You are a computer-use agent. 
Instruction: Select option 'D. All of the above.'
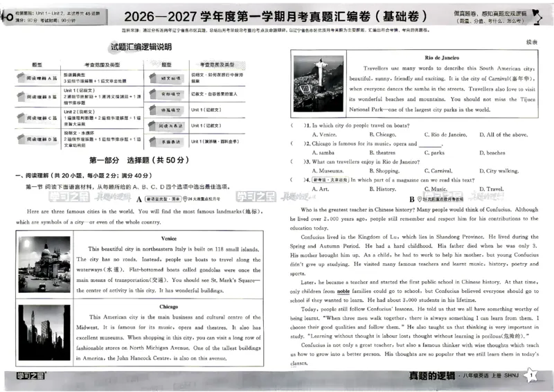click(503, 134)
